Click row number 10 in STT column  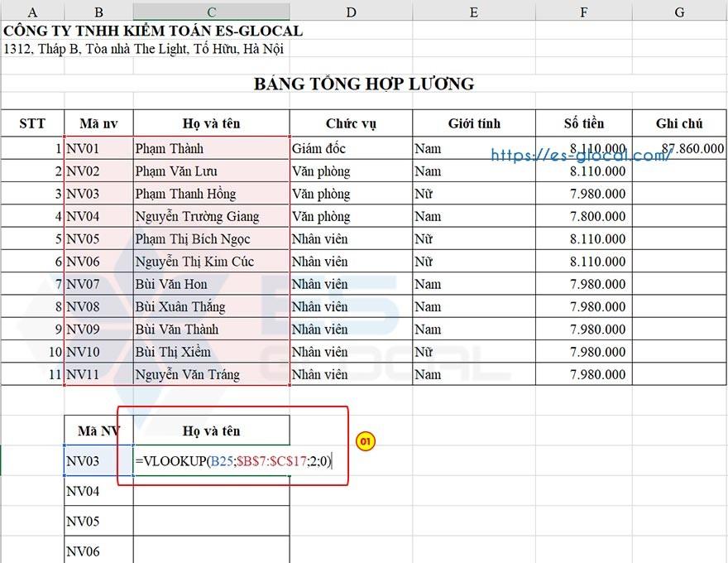tap(32, 352)
